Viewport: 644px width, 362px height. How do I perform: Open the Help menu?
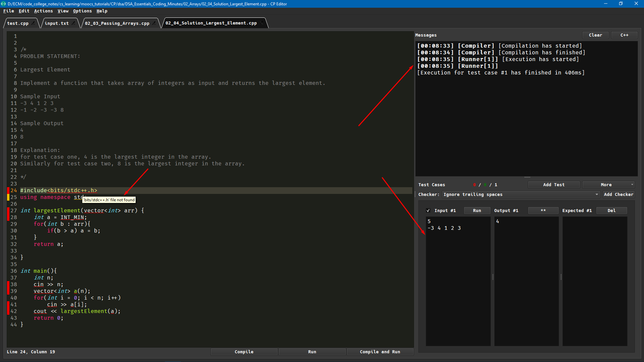[102, 11]
